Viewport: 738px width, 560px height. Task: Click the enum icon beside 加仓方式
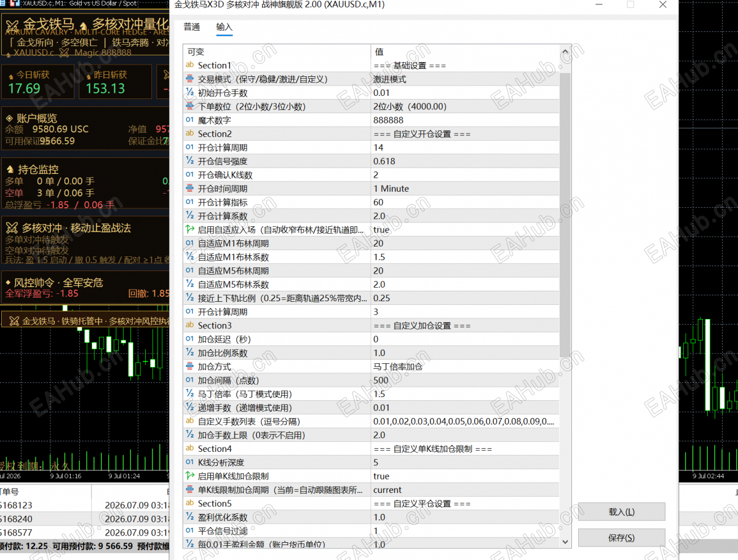189,366
